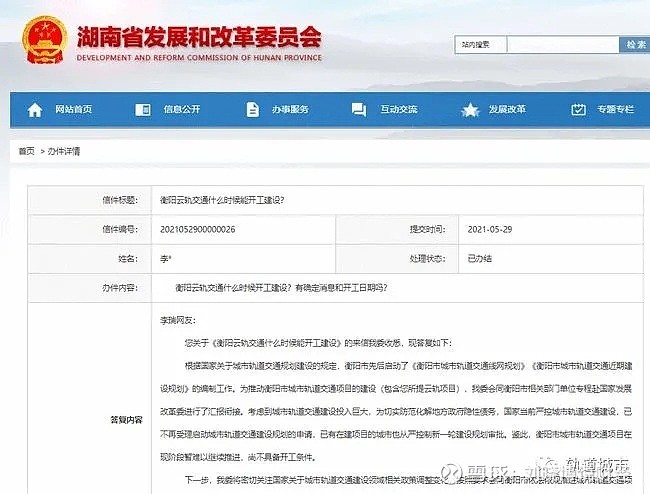Click the chat bubbles icon for 互动交流

point(359,110)
